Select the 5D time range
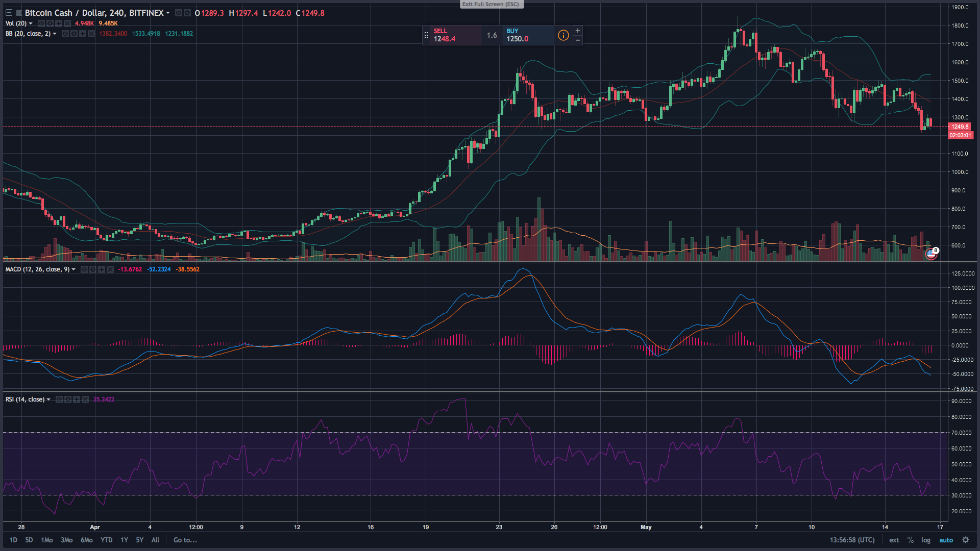This screenshot has width=980, height=551. click(x=29, y=540)
